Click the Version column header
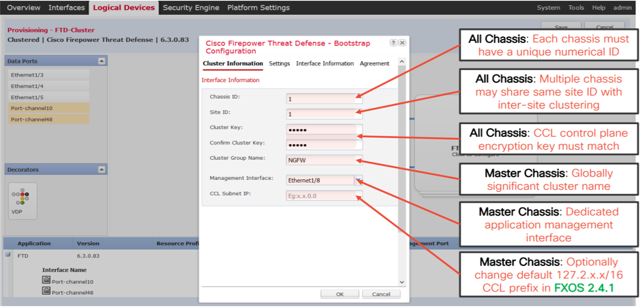The image size is (644, 308). coord(88,243)
